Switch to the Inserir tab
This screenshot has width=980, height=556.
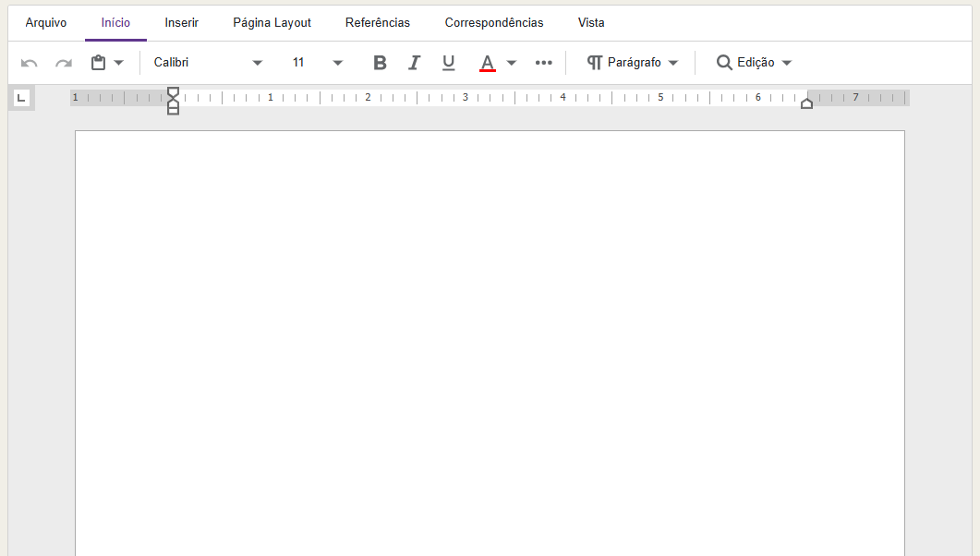coord(181,23)
